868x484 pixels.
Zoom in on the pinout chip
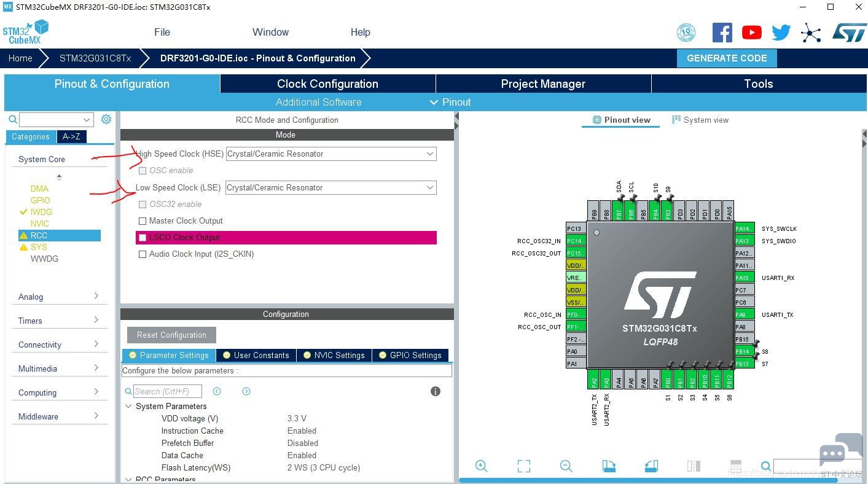point(482,466)
